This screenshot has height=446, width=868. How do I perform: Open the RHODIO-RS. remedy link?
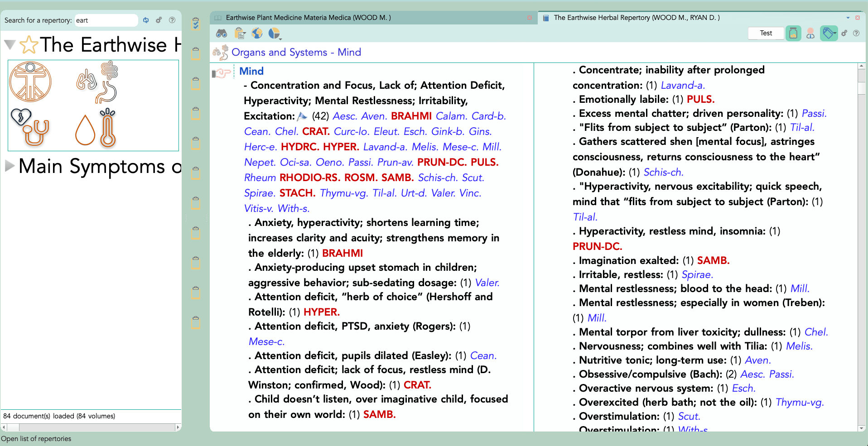[x=310, y=178]
